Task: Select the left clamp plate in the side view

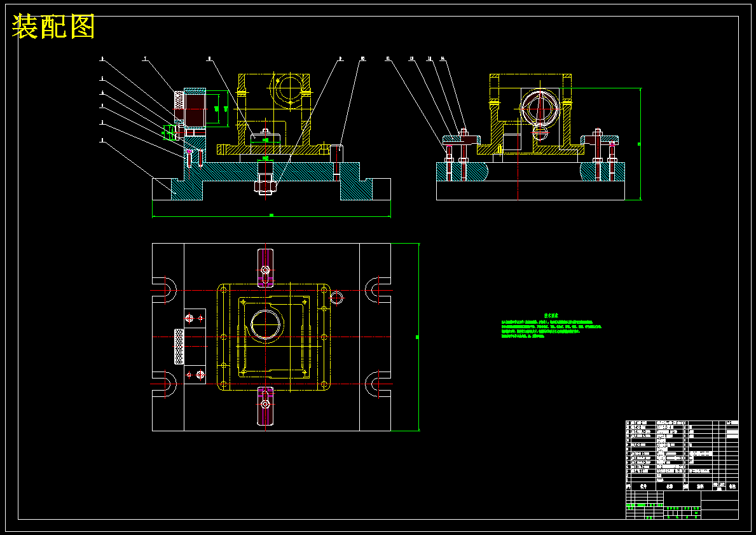Action: 462,140
